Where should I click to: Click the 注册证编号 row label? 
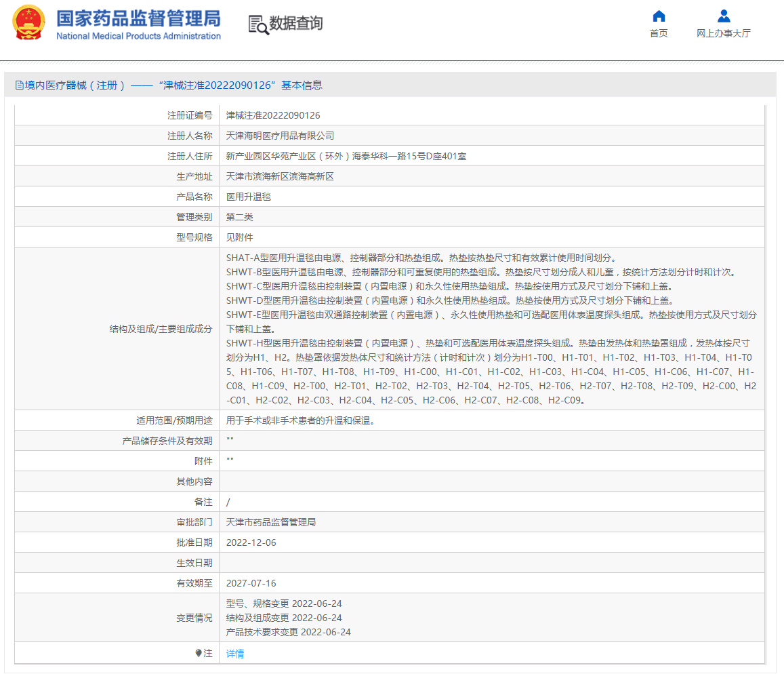click(x=190, y=115)
